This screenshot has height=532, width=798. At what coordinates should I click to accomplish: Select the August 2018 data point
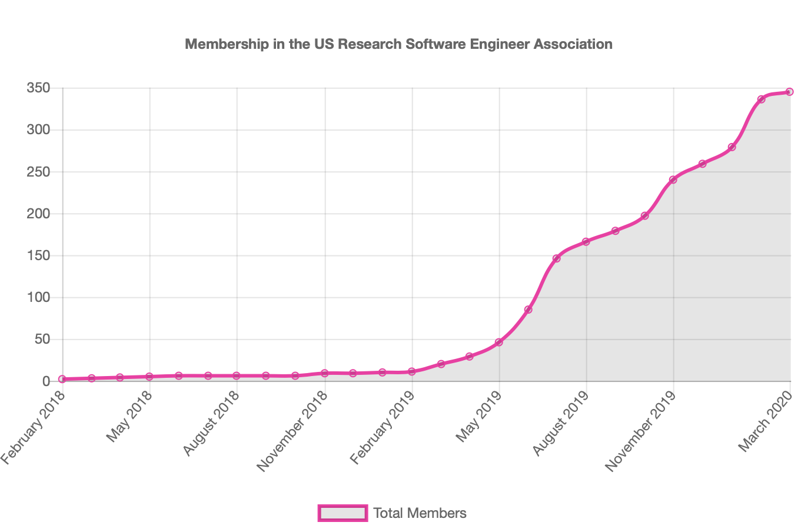click(x=237, y=375)
